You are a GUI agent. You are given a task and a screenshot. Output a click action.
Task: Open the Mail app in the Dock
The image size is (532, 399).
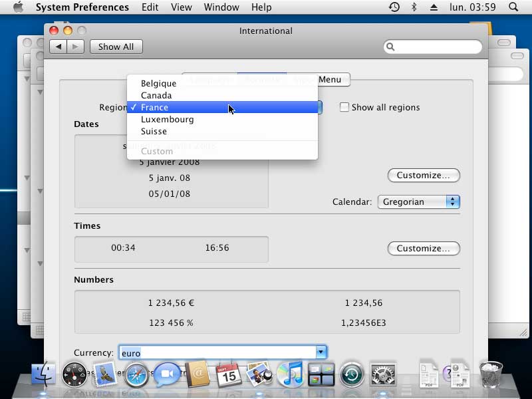(105, 374)
